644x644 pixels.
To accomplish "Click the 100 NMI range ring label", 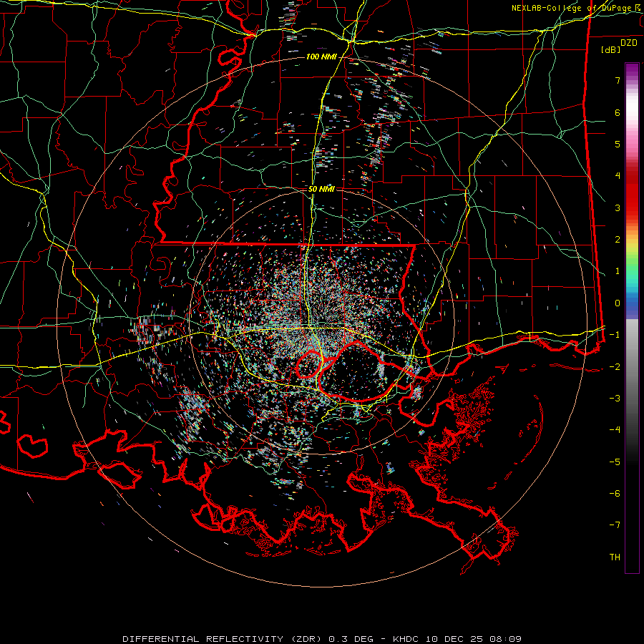I will tap(321, 57).
